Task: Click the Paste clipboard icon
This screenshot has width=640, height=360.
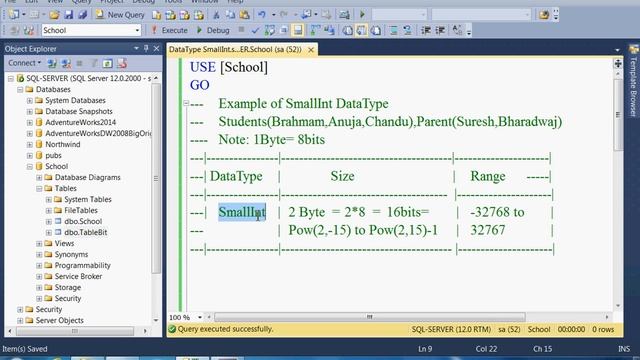Action: 244,15
